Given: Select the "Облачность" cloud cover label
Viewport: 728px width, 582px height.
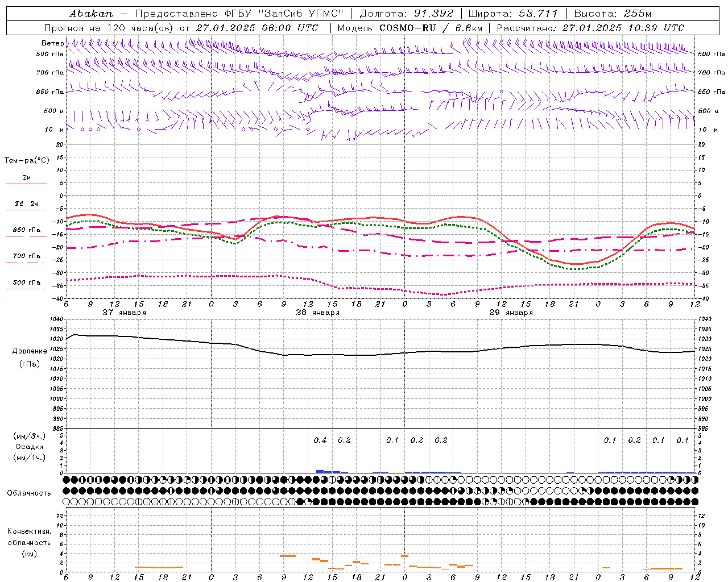Looking at the screenshot, I should 29,493.
